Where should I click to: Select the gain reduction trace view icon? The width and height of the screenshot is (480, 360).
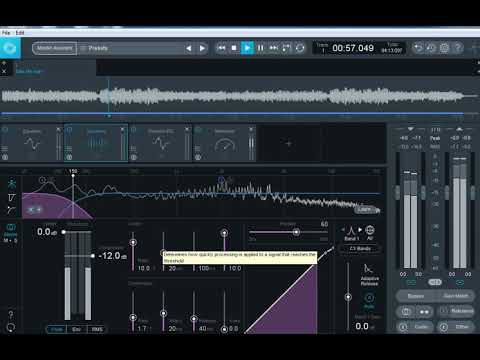tap(12, 197)
